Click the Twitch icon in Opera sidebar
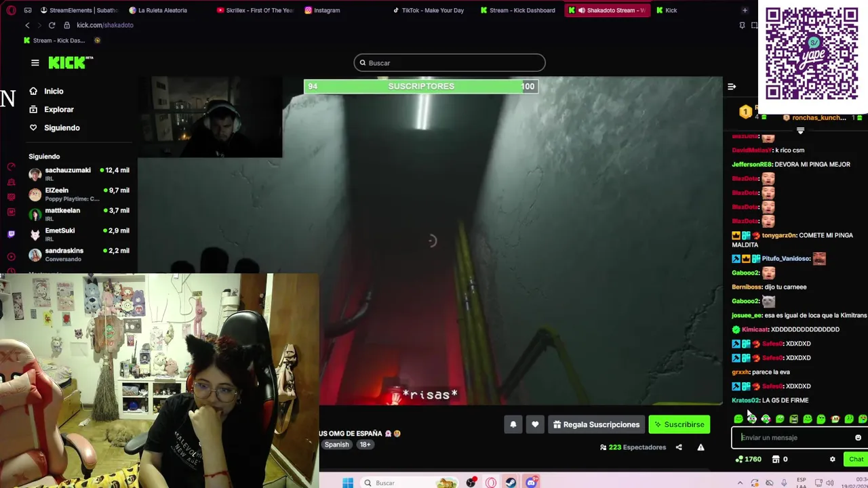This screenshot has width=868, height=488. [11, 234]
